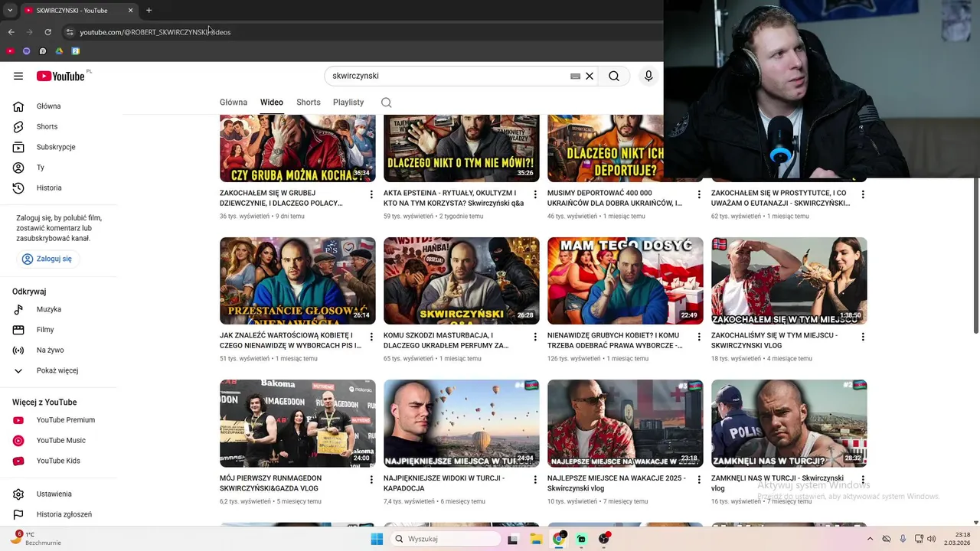The width and height of the screenshot is (980, 551).
Task: Open a new browser tab
Action: [x=149, y=10]
